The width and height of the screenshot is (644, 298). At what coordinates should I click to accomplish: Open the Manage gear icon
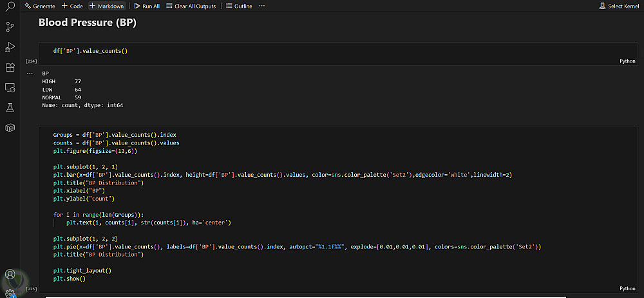pos(10,293)
